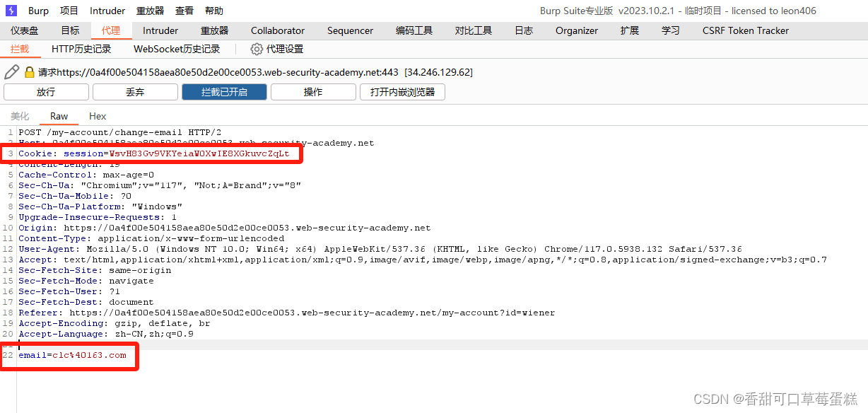Viewport: 868px width, 413px height.
Task: Open the Organizer tab
Action: [577, 30]
